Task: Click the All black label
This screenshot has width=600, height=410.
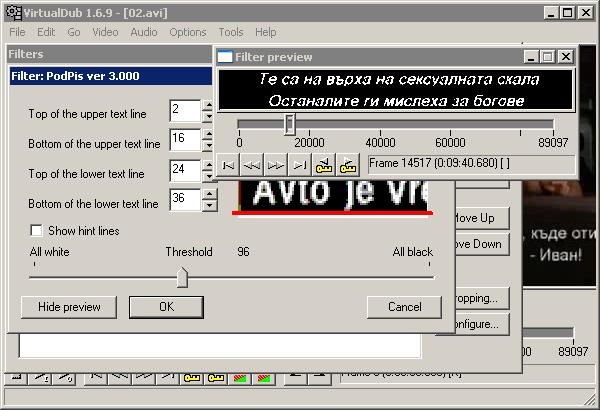Action: (412, 252)
